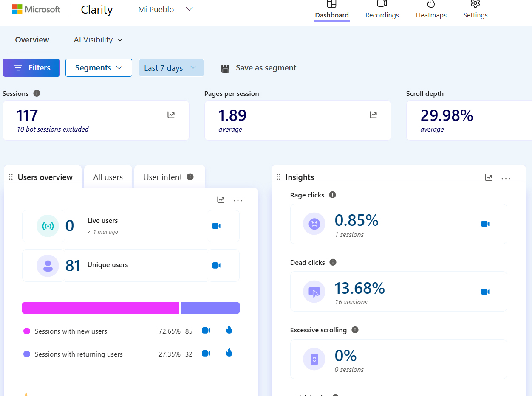View recordings for sessions with new users
The image size is (532, 396).
[206, 330]
